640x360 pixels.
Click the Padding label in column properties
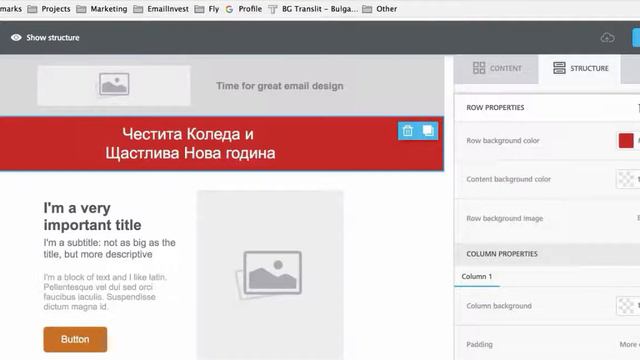coord(479,344)
